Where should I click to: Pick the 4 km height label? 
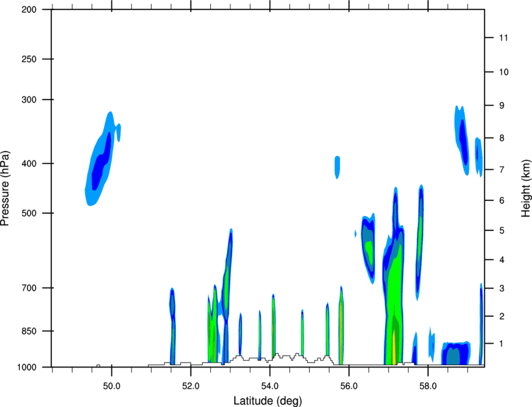tap(502, 260)
